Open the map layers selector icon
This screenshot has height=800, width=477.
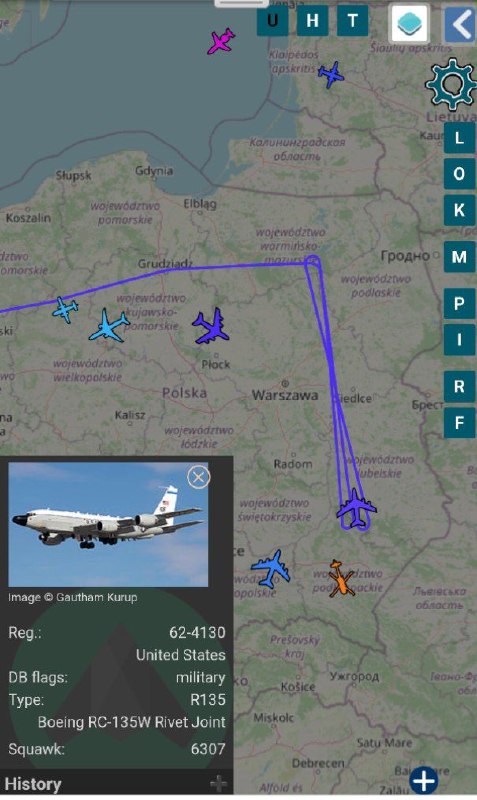pyautogui.click(x=409, y=23)
